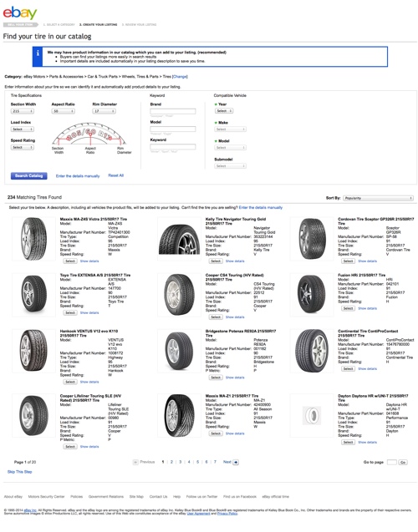Click the About eBay footer link
418x532 pixels.
13,497
